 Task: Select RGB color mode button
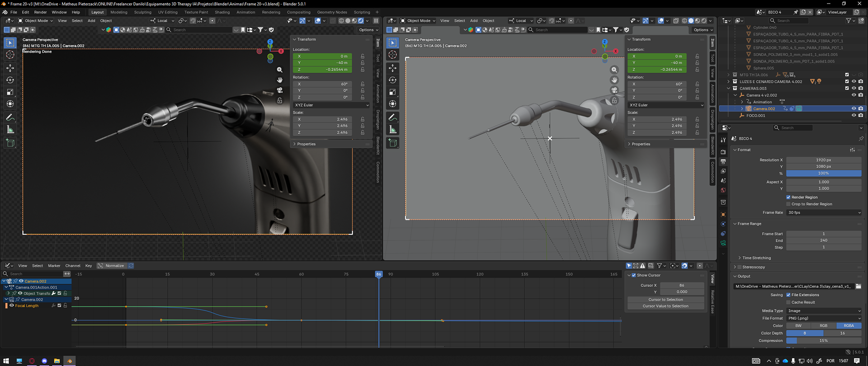pyautogui.click(x=823, y=326)
